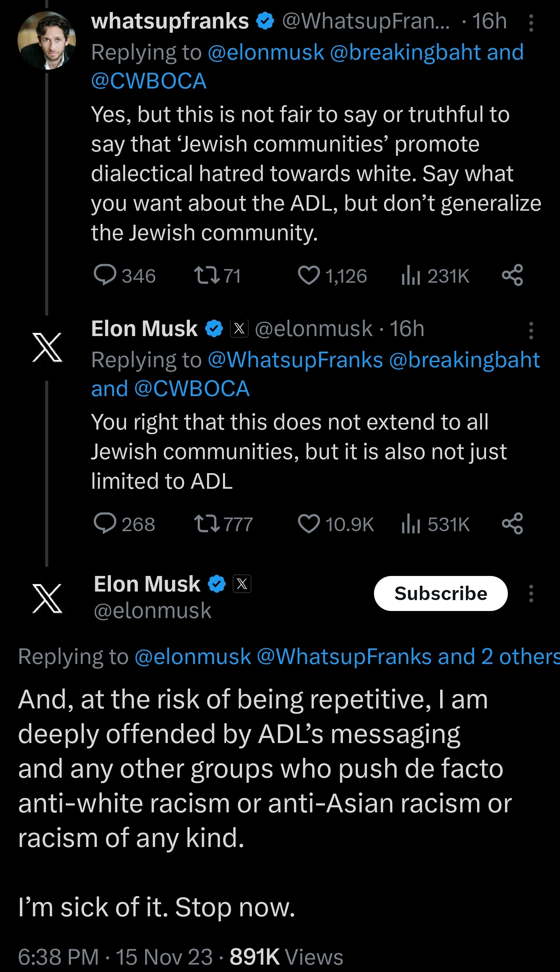Subscribe to Elon Musk
The height and width of the screenshot is (972, 560).
tap(441, 593)
